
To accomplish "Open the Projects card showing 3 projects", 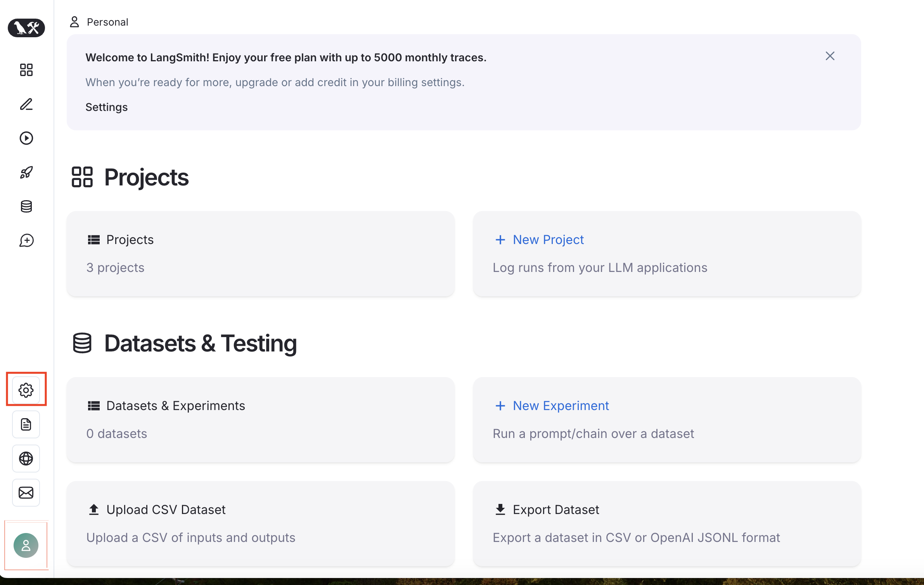I will tap(260, 254).
